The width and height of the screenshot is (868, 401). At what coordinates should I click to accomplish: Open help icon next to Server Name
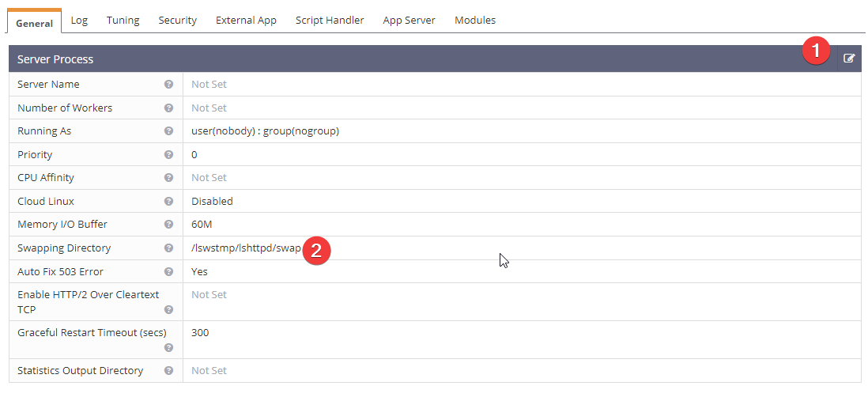tap(169, 85)
